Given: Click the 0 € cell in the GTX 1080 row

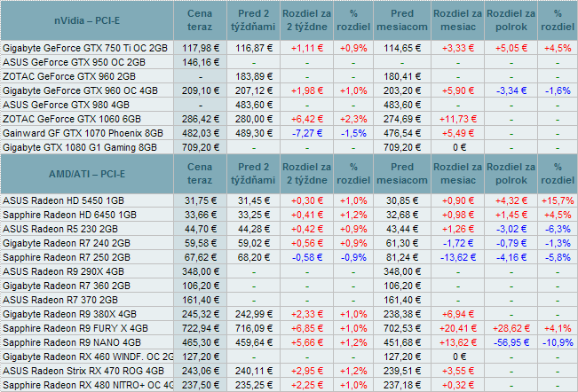Looking at the screenshot, I should (x=459, y=147).
